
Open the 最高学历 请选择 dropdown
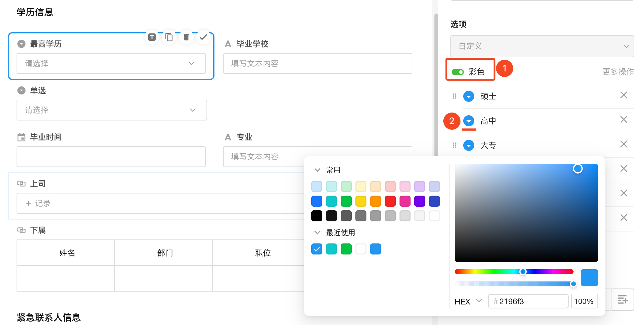(111, 63)
